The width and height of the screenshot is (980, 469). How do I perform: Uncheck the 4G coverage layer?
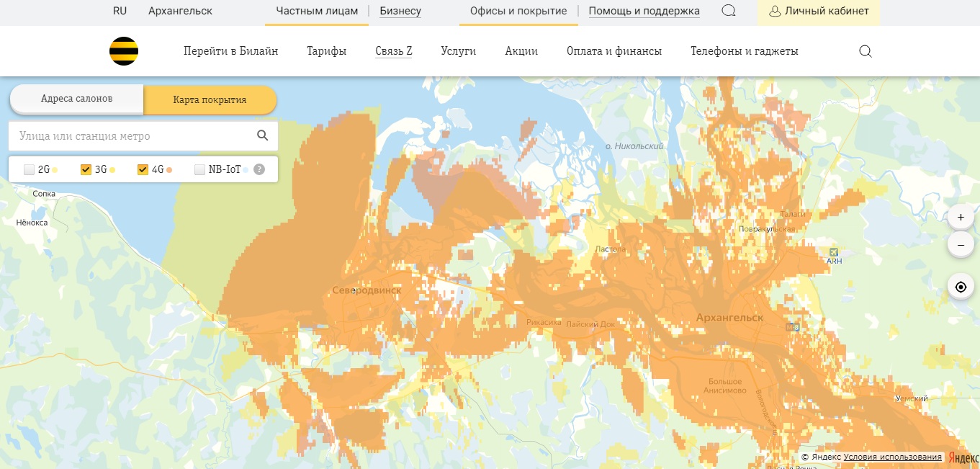coord(143,170)
